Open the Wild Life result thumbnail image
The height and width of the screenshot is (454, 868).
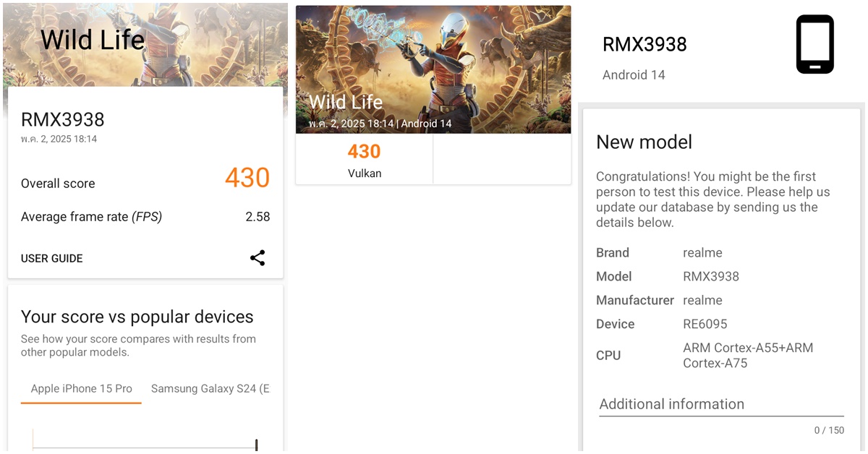[433, 69]
